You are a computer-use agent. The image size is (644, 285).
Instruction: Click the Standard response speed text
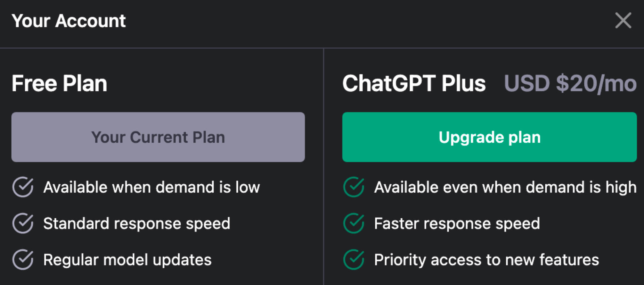pyautogui.click(x=137, y=224)
